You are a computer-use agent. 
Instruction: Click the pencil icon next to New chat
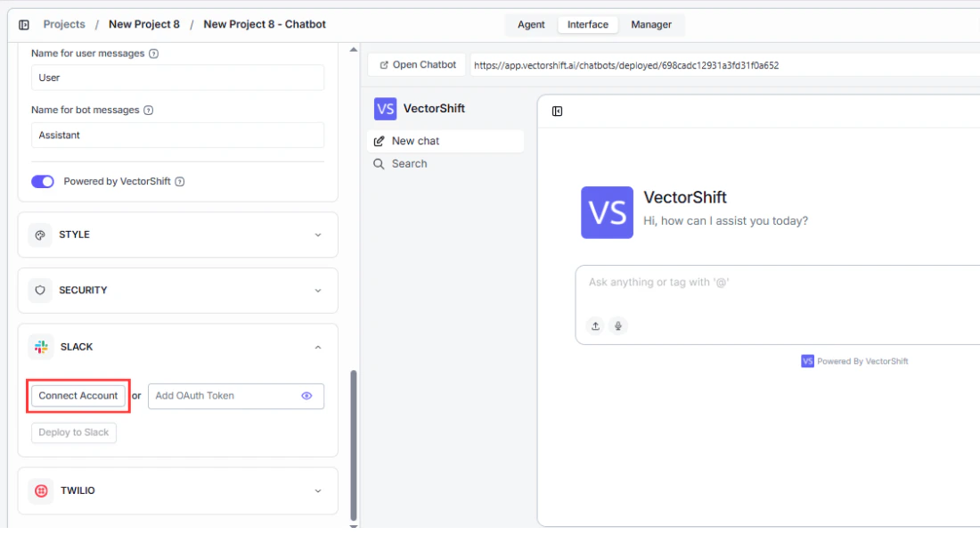tap(379, 142)
